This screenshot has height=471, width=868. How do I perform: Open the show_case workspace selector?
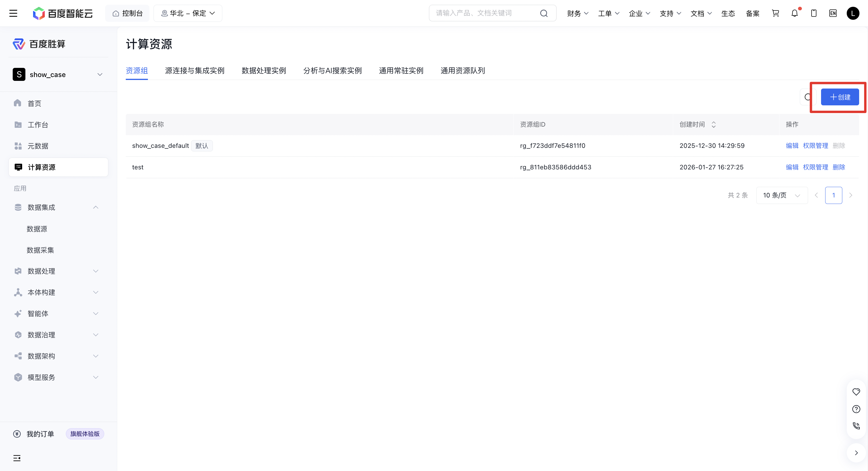tap(58, 74)
